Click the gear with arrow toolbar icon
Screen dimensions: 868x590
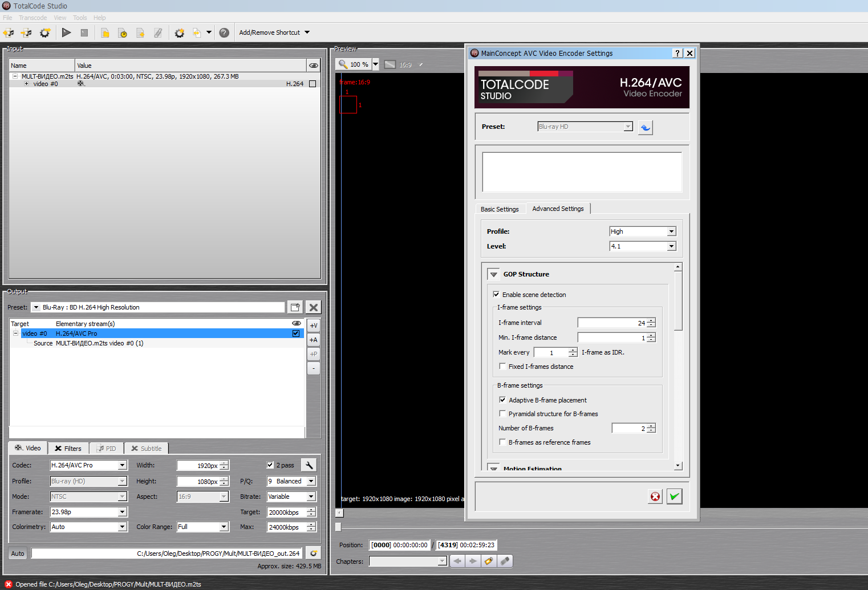pos(44,32)
